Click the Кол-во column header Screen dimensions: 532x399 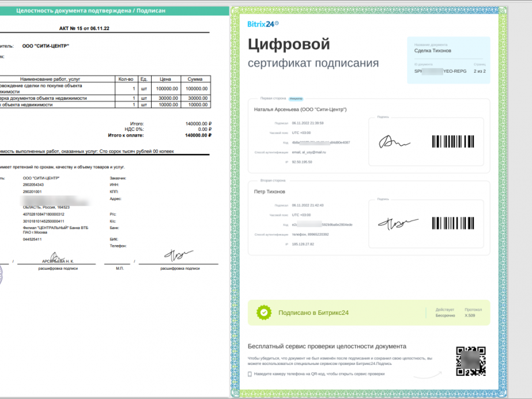126,79
